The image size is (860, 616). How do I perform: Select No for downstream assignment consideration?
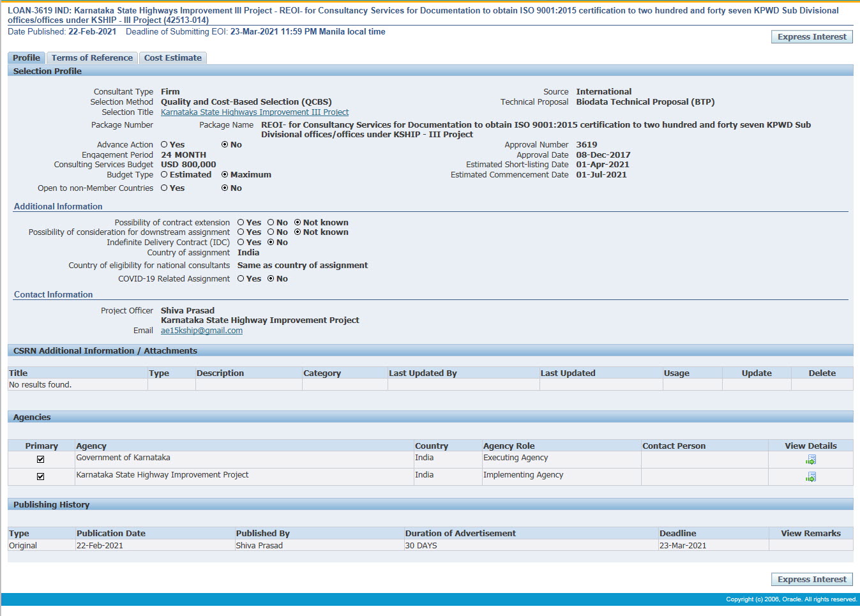point(271,232)
